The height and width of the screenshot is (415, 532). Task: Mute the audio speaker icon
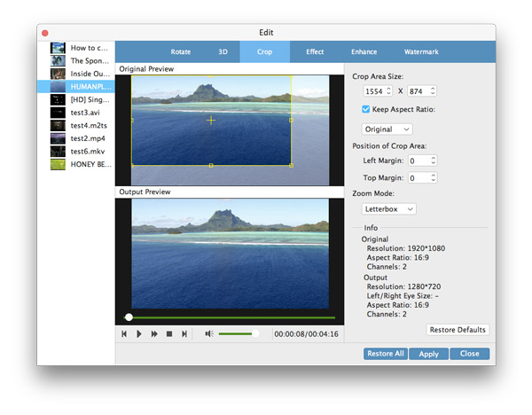click(209, 334)
